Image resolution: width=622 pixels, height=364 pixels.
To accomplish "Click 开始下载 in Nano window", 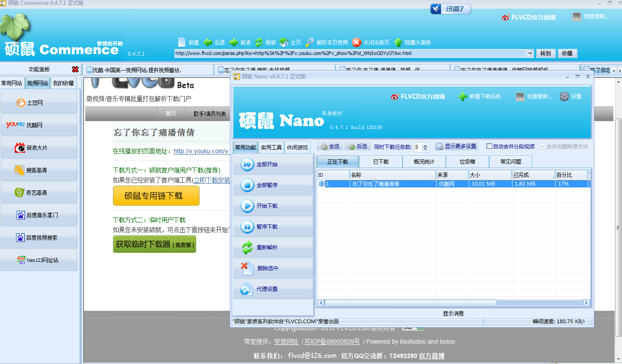I will coord(273,206).
